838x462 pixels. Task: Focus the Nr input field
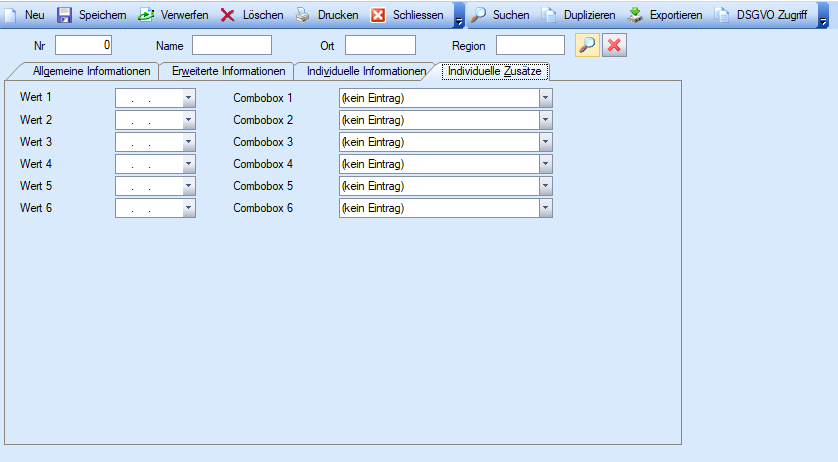pyautogui.click(x=83, y=45)
